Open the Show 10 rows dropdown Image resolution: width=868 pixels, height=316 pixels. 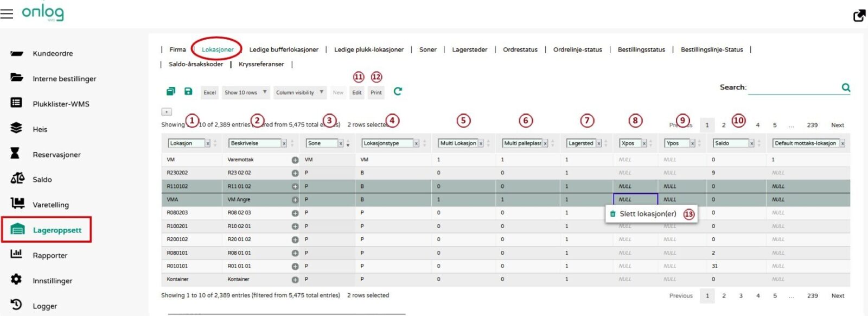[x=246, y=92]
